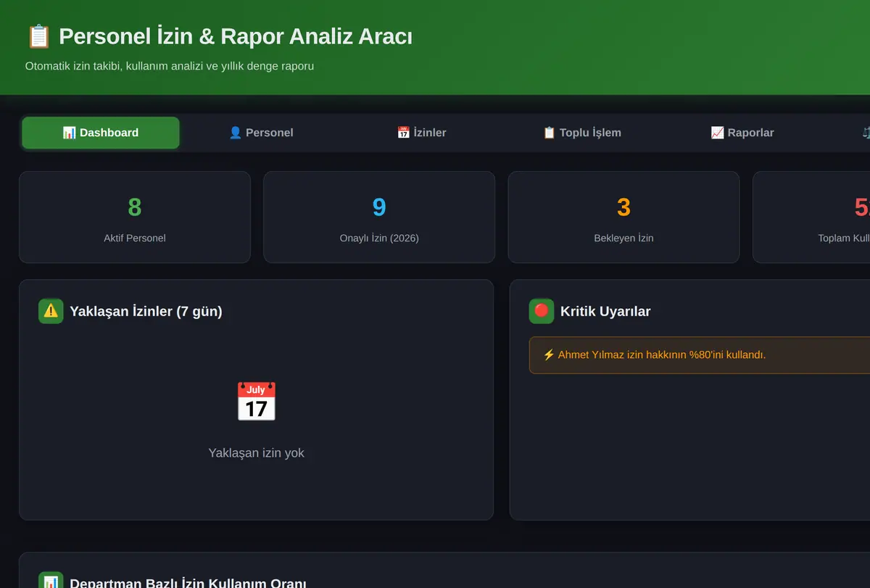The width and height of the screenshot is (870, 588).
Task: Click the Bekleyen İzin stat card
Action: click(x=623, y=217)
